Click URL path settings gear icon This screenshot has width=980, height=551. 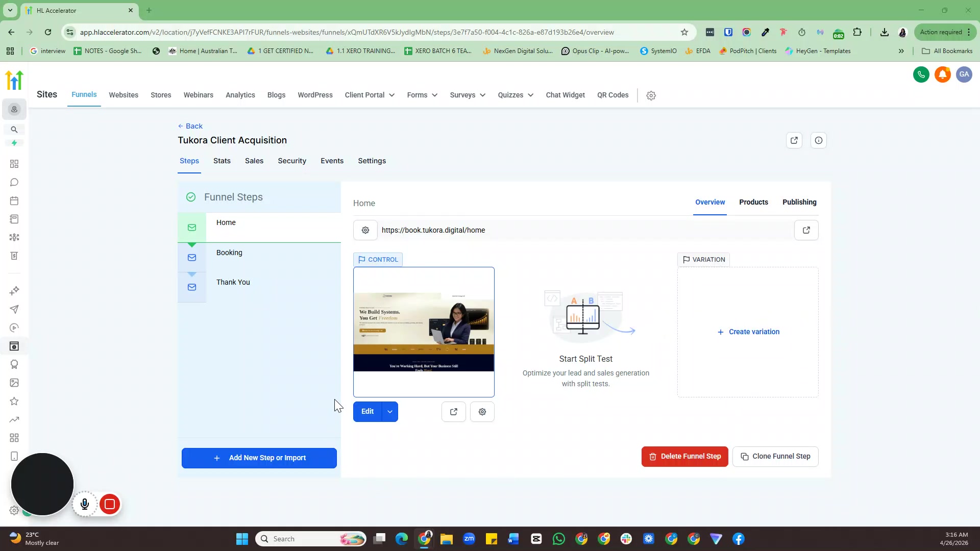click(365, 230)
